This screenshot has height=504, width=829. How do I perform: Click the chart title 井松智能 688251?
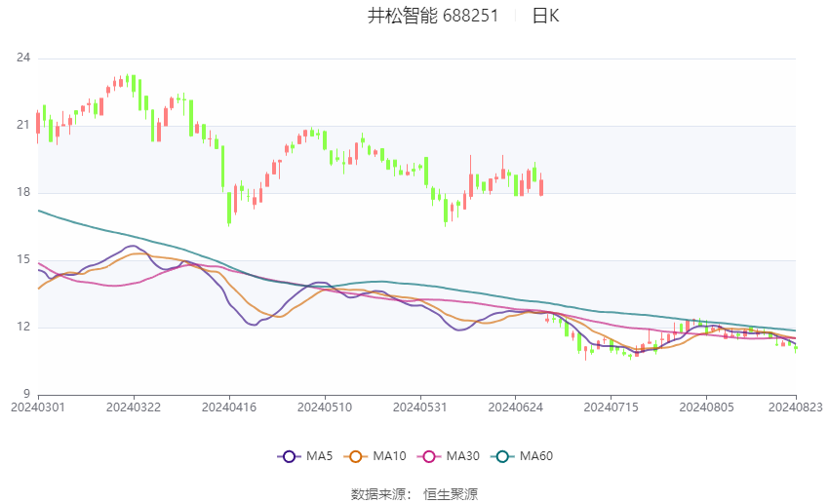433,16
